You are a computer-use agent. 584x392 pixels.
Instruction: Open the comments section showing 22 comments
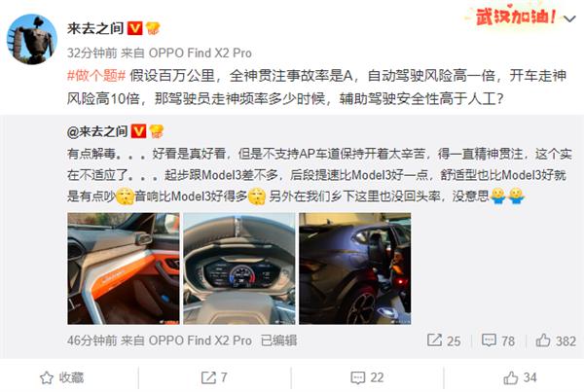(367, 377)
